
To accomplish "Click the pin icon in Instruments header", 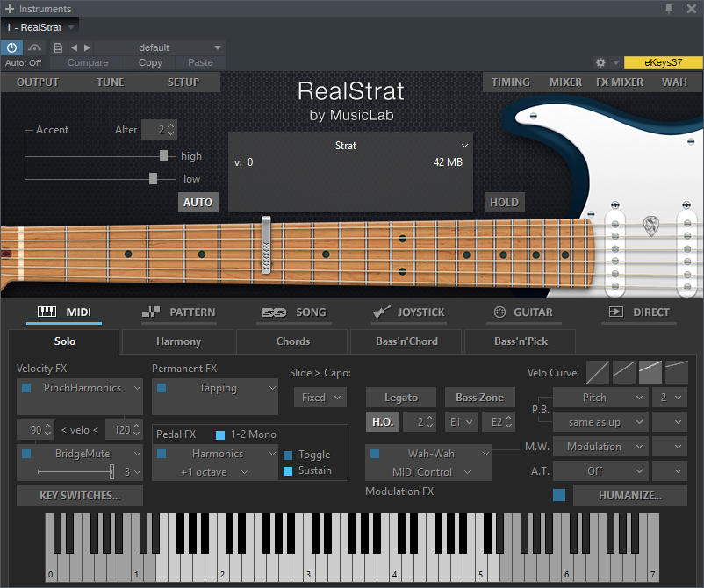I will [669, 9].
